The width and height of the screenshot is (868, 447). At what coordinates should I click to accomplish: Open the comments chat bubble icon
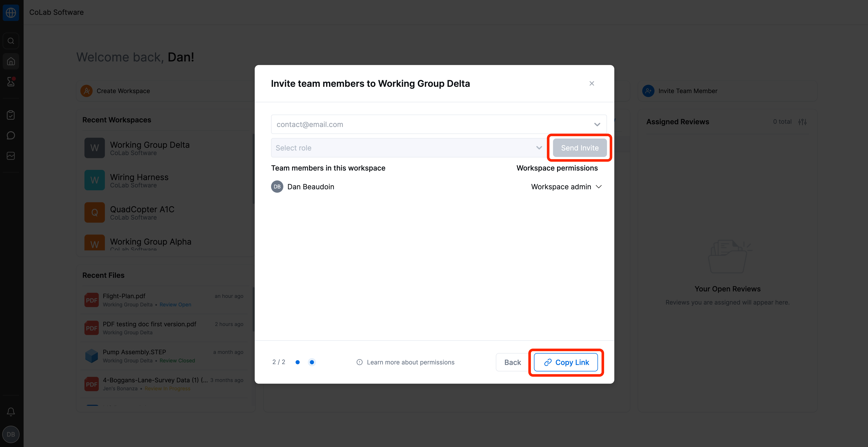(x=11, y=135)
